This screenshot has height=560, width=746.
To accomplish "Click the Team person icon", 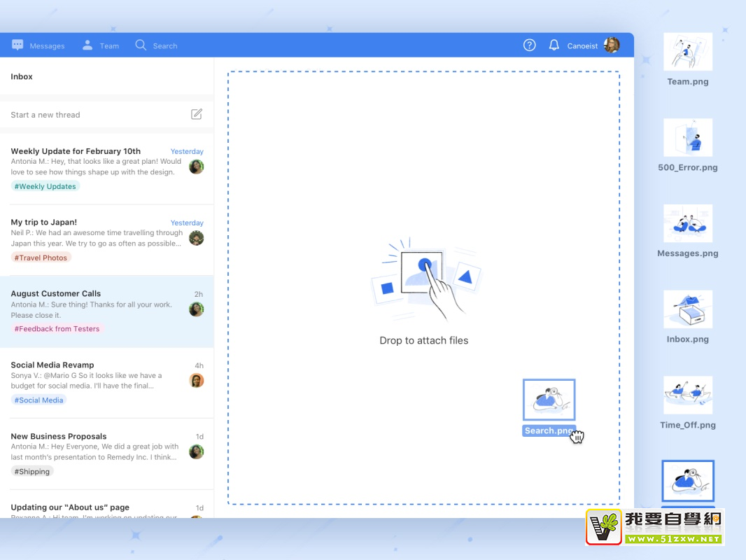I will tap(87, 45).
